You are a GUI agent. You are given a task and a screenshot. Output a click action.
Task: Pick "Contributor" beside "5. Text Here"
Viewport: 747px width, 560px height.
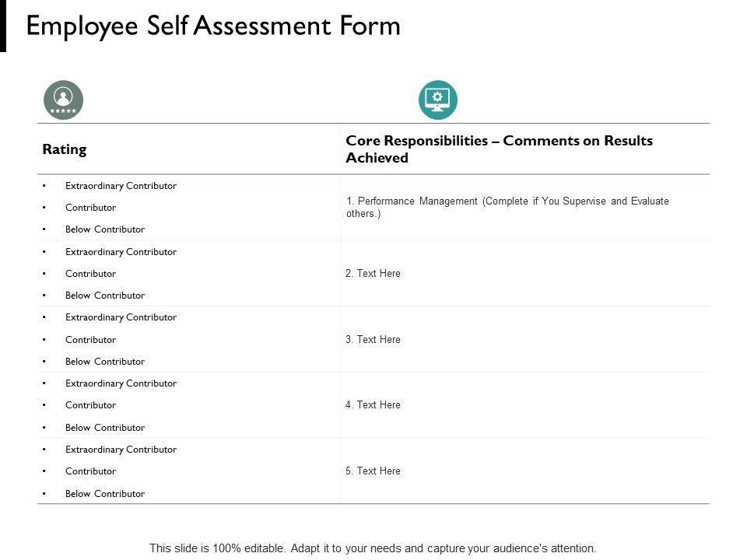pyautogui.click(x=91, y=471)
